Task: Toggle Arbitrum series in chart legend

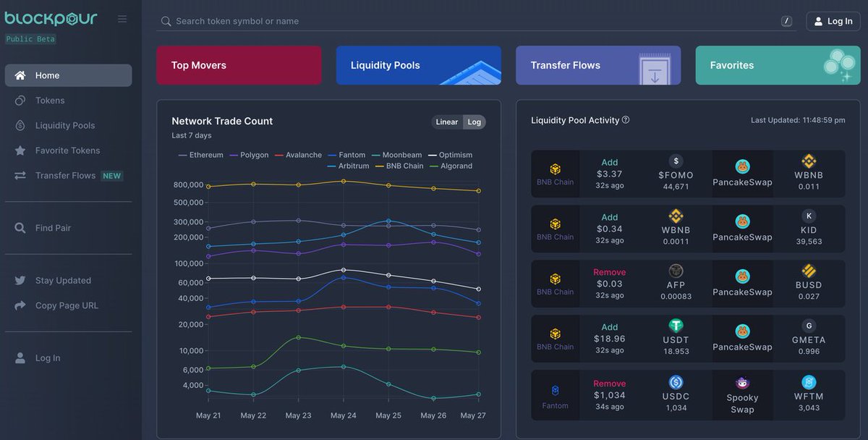Action: tap(348, 166)
